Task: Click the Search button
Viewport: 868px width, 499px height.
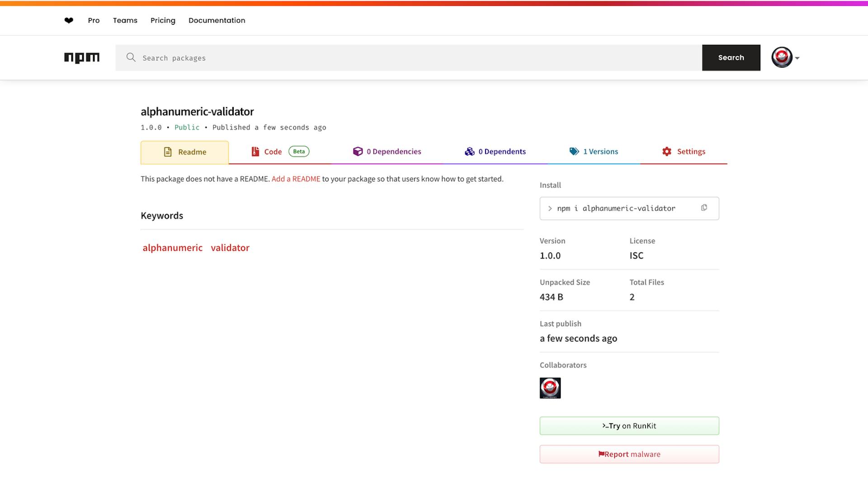Action: (731, 58)
